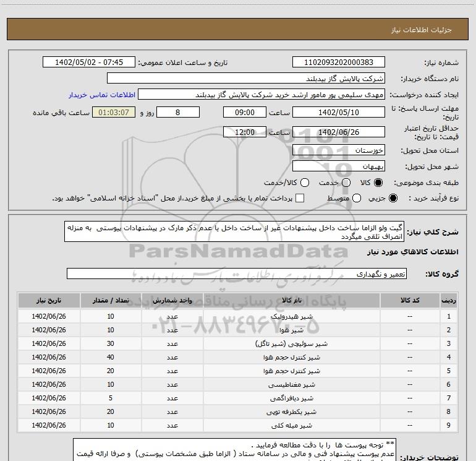This screenshot has width=476, height=461.
Task: Click the remaining time counter 01:03:07
Action: tap(114, 112)
